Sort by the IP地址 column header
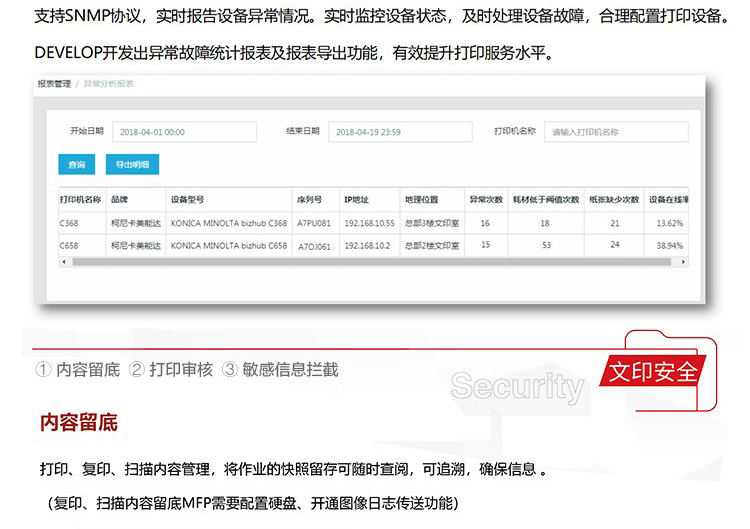The height and width of the screenshot is (529, 750). click(356, 199)
